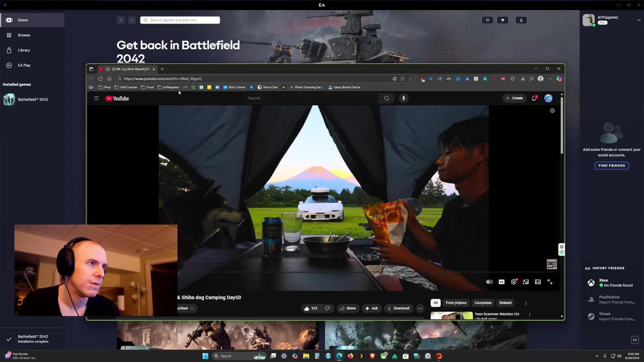Open more actions ellipsis under video
644x362 pixels.
420,308
